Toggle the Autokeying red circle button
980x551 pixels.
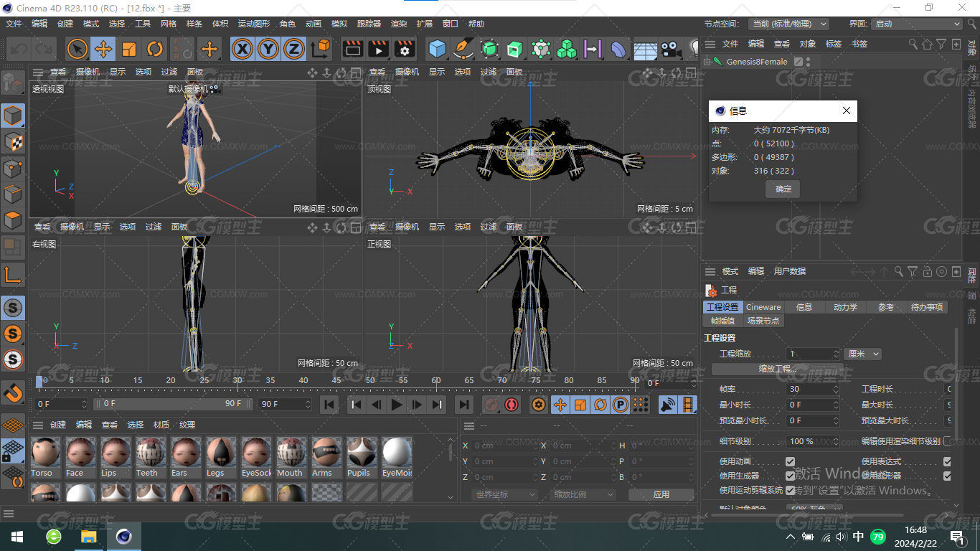coord(512,405)
